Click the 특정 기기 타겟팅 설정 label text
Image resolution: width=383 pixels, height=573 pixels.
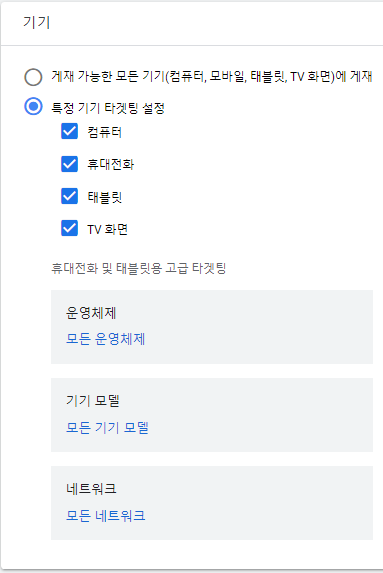(108, 108)
